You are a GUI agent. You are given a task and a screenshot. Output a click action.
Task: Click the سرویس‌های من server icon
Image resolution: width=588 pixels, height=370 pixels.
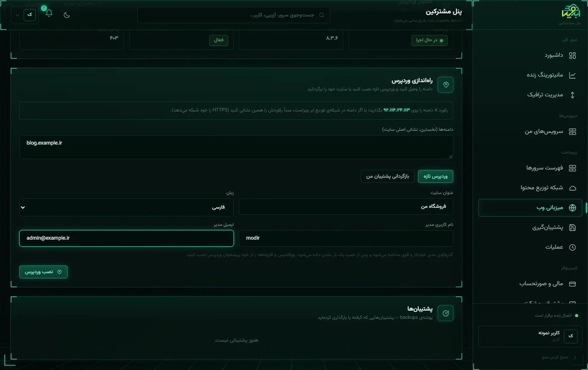click(x=572, y=132)
